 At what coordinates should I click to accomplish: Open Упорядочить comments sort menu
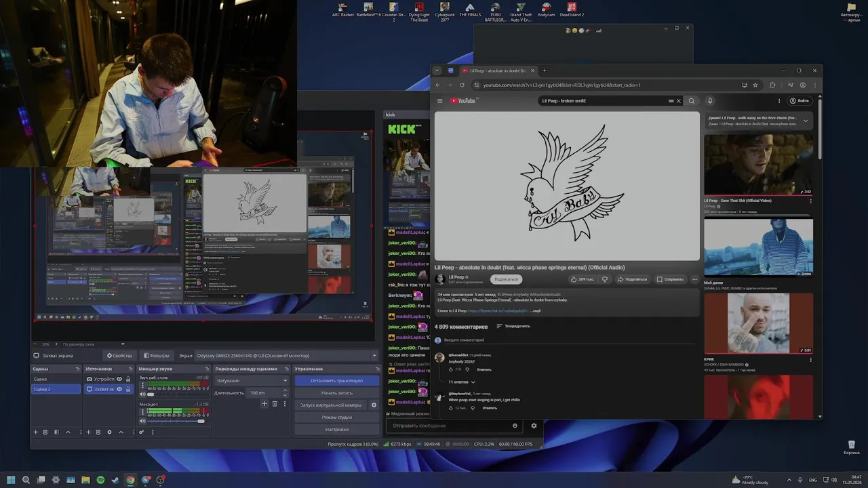click(x=513, y=326)
